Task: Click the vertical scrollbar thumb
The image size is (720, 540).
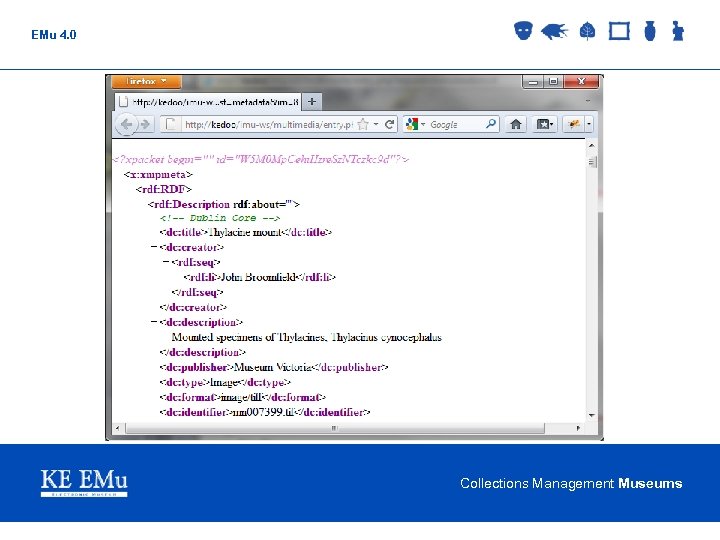Action: [x=592, y=162]
